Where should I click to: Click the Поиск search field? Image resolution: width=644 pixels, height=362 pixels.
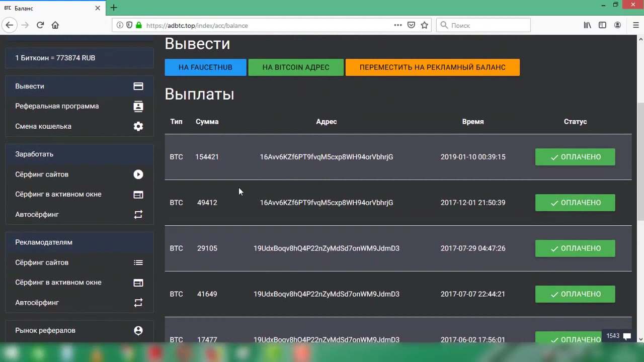483,25
